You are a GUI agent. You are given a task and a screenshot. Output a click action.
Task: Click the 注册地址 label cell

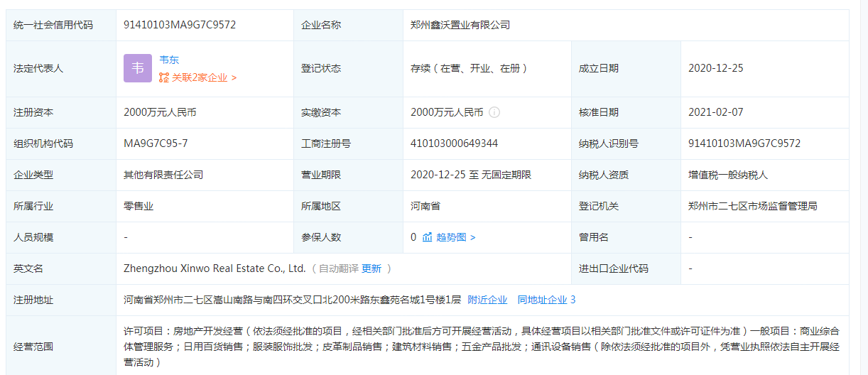pos(61,300)
